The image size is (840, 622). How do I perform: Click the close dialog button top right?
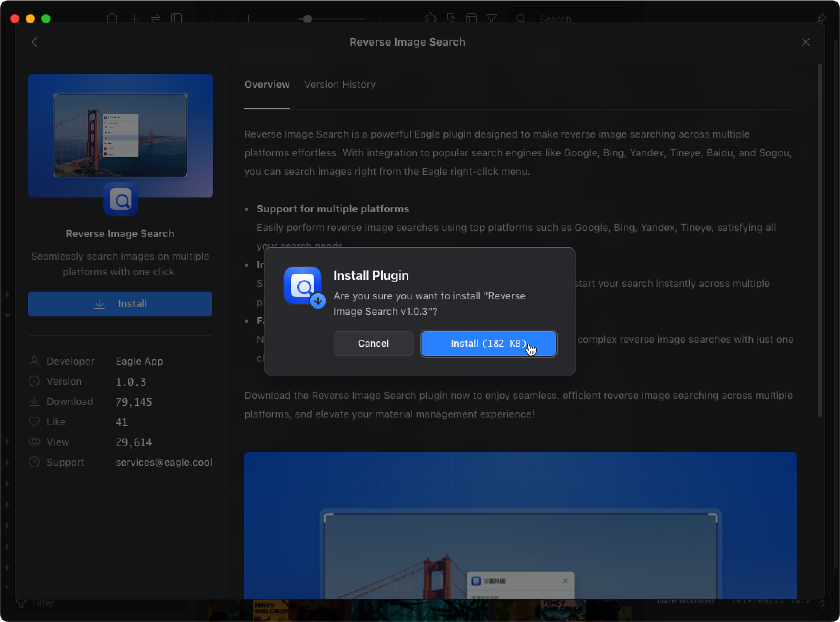tap(806, 42)
